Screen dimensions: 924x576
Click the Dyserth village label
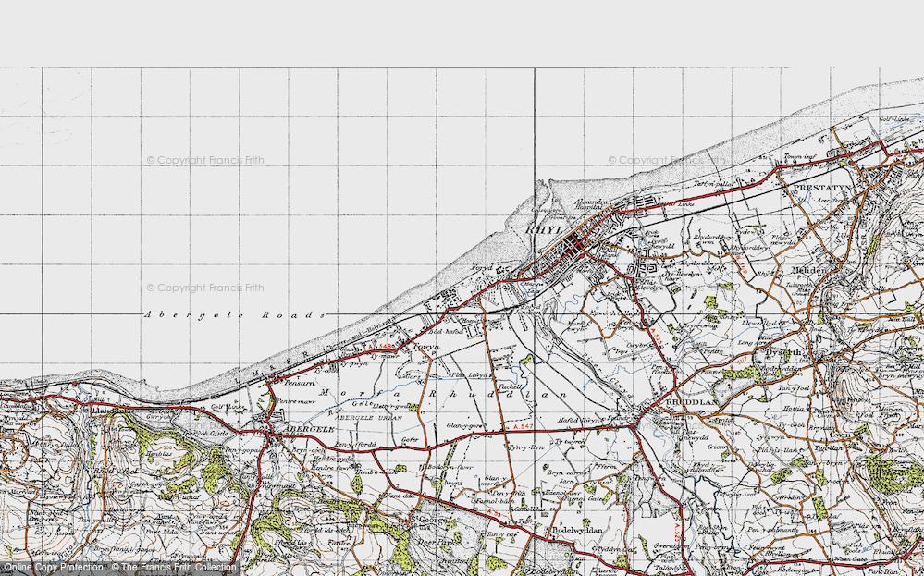(x=783, y=352)
